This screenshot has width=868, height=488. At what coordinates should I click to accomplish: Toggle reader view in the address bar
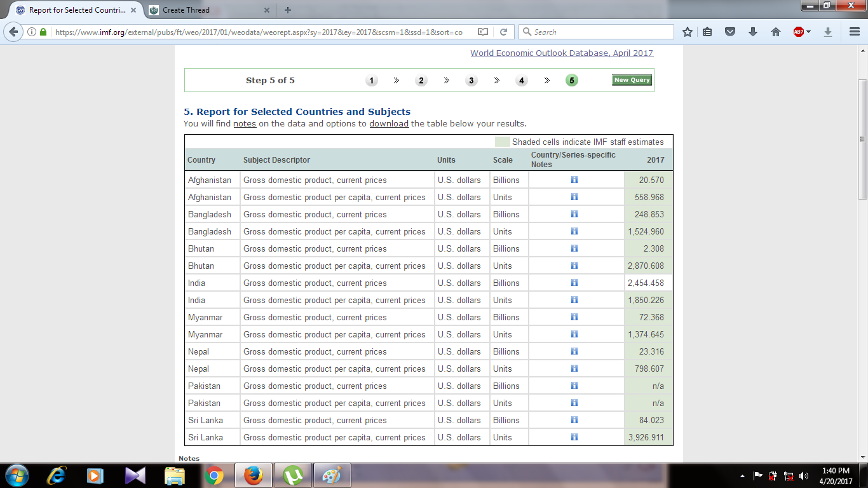point(483,32)
